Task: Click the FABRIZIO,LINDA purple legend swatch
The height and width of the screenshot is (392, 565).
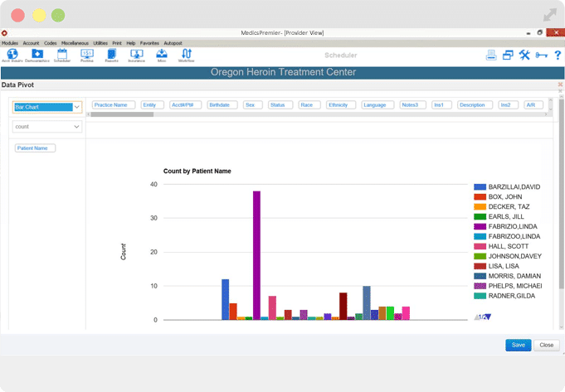Action: pyautogui.click(x=479, y=226)
